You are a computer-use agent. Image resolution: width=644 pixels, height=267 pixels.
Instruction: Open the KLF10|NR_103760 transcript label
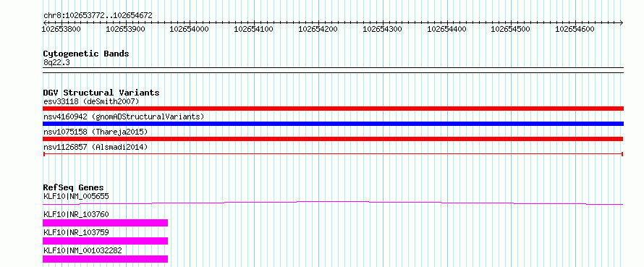tap(76, 214)
